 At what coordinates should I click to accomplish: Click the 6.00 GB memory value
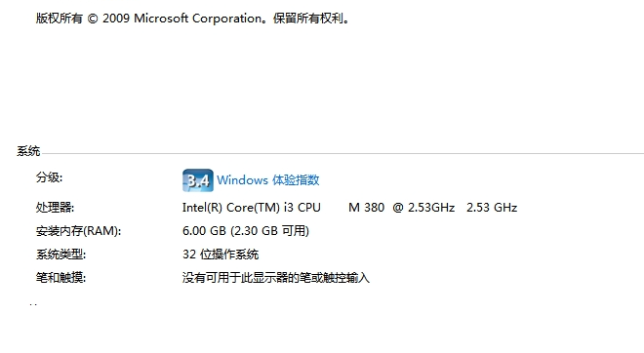click(x=204, y=231)
